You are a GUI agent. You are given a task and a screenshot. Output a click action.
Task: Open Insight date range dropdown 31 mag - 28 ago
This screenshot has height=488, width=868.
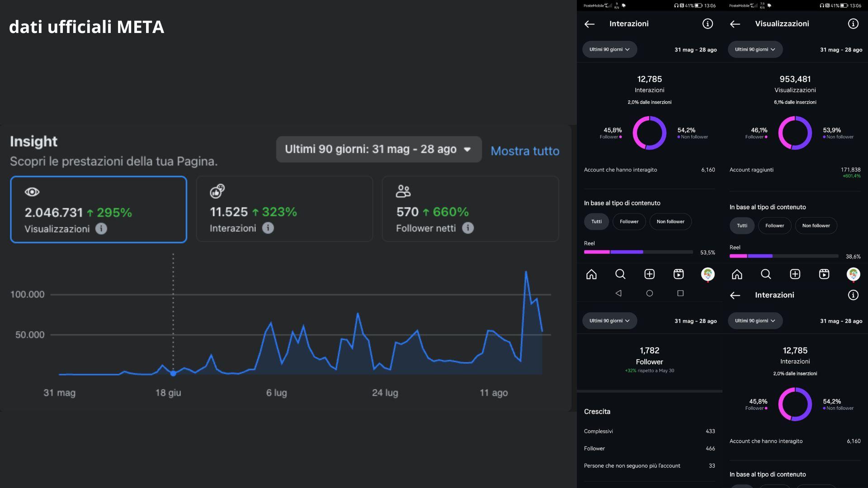[379, 149]
